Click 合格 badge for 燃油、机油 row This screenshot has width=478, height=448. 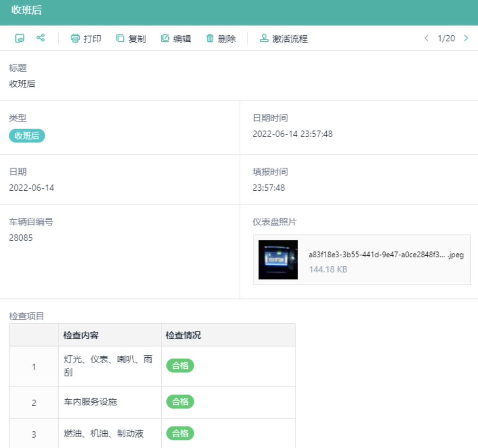tap(180, 433)
